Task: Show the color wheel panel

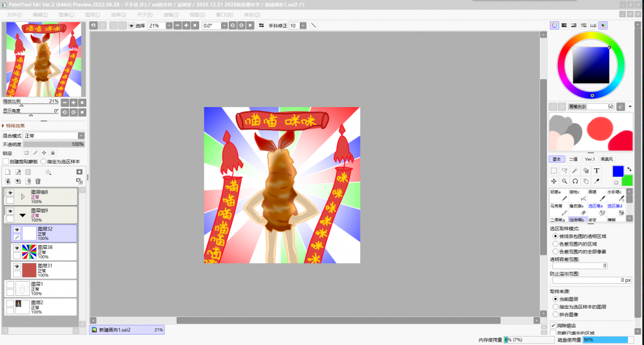Action: click(x=554, y=25)
